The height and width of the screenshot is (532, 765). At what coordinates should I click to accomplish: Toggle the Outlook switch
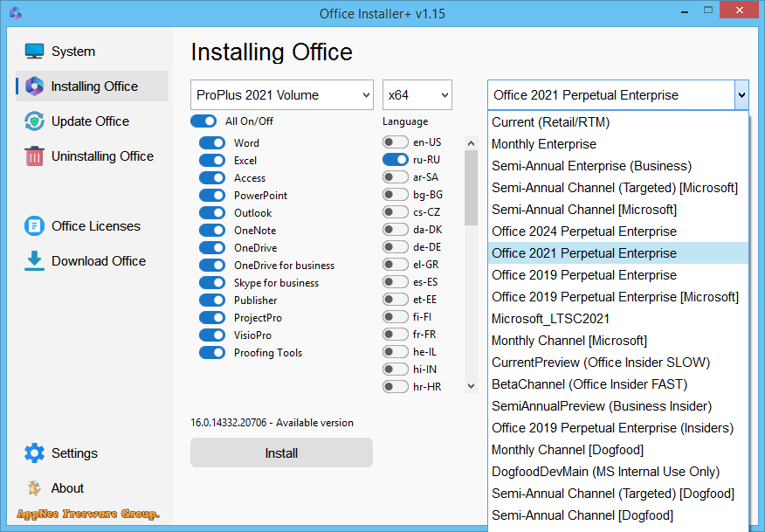coord(212,213)
